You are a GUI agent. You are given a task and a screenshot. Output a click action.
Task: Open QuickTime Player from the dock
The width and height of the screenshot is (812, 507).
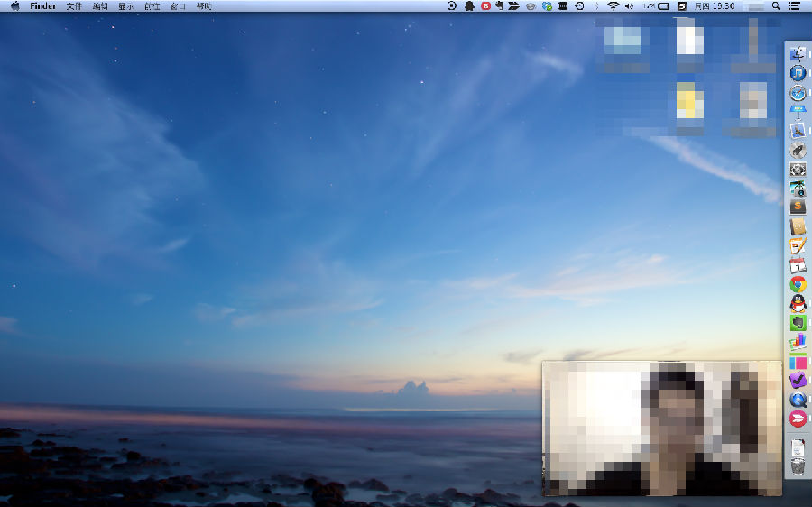[798, 399]
